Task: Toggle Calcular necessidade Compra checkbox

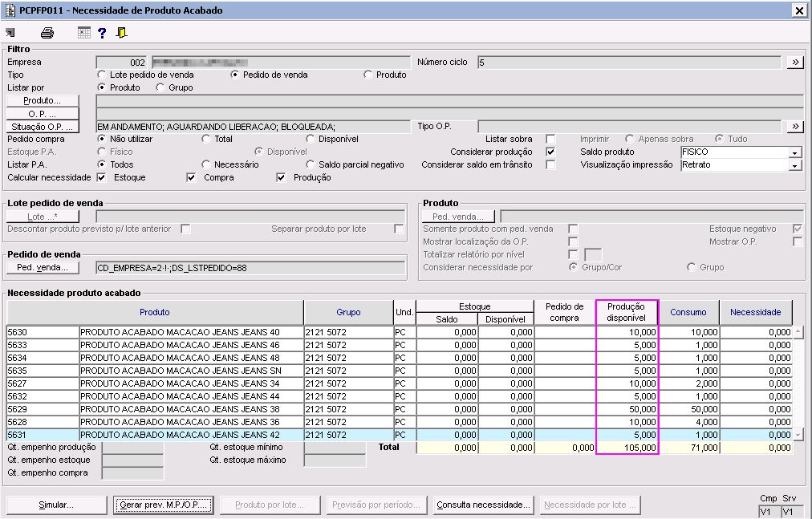Action: [x=191, y=177]
